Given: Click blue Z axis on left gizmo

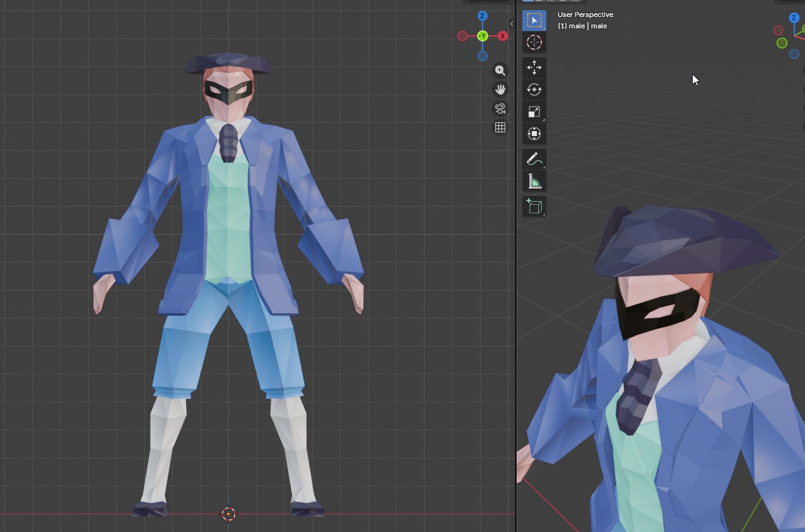Looking at the screenshot, I should click(483, 16).
